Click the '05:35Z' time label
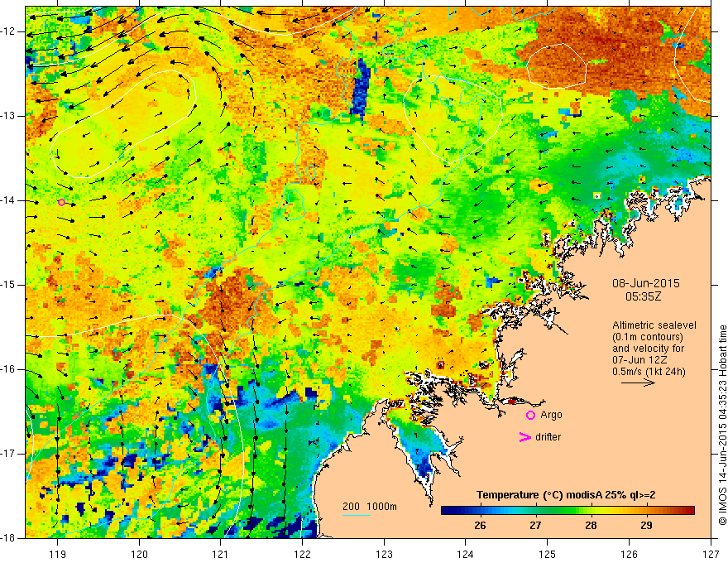The height and width of the screenshot is (563, 728). click(x=643, y=296)
